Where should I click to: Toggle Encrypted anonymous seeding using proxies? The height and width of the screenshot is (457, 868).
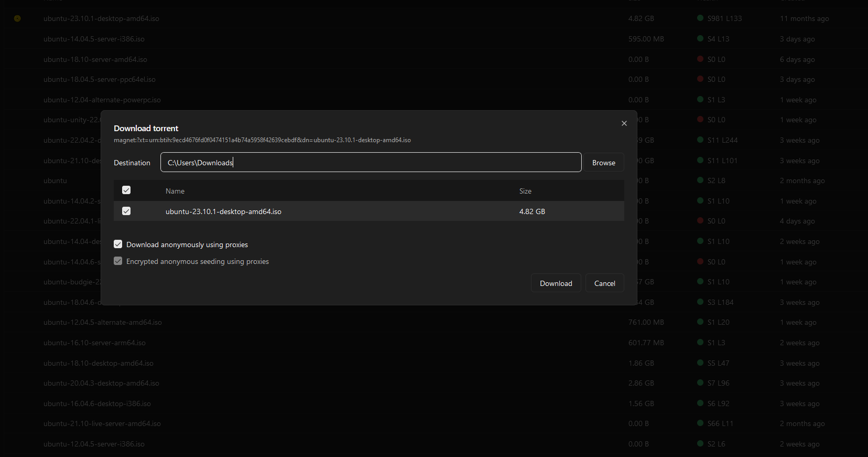pos(118,261)
